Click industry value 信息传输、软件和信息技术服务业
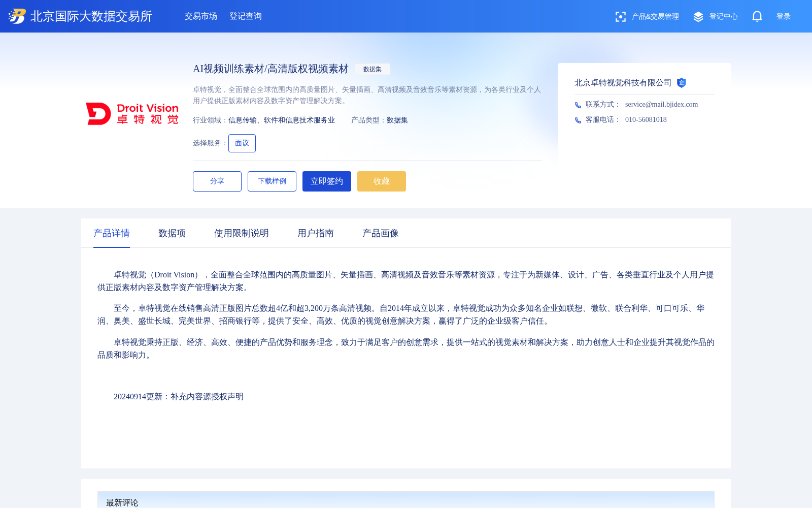 (282, 120)
